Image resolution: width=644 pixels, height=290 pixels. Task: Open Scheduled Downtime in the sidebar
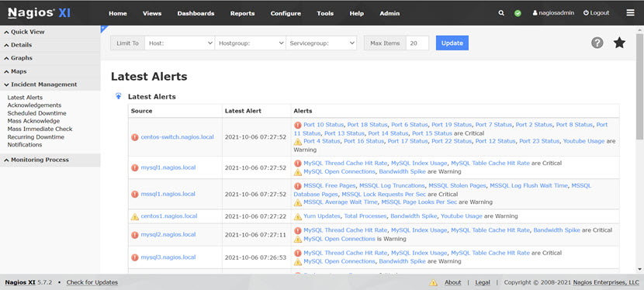point(37,113)
